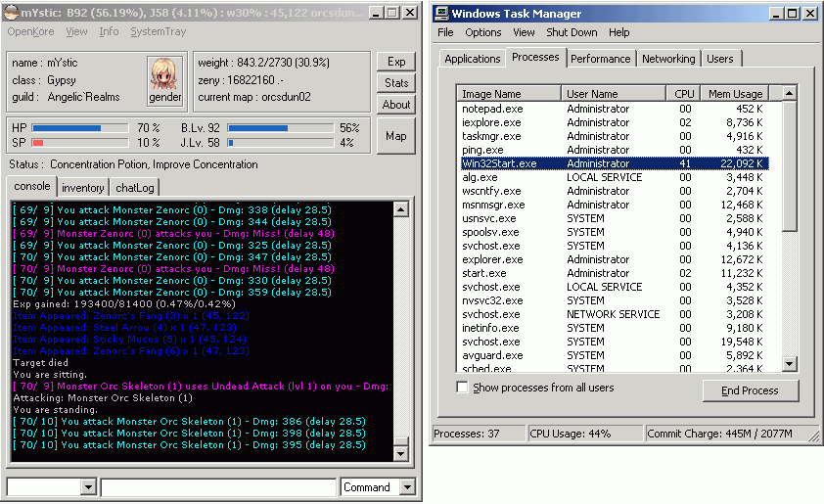Select the Processes tab

[x=535, y=57]
